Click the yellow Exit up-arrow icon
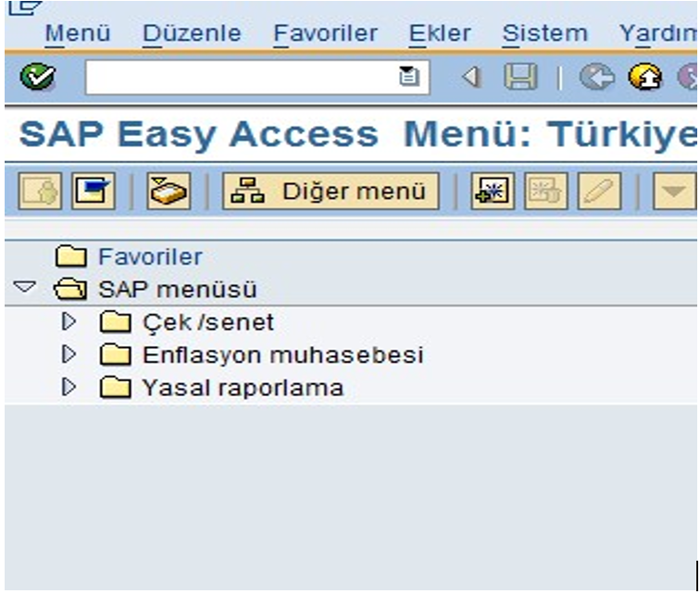700x594 pixels. click(645, 77)
